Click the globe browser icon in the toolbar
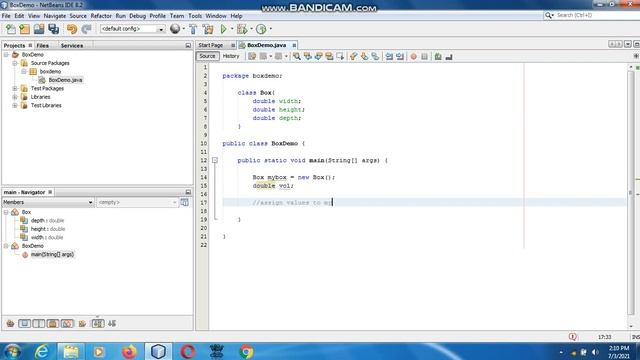This screenshot has height=360, width=640. [x=175, y=29]
